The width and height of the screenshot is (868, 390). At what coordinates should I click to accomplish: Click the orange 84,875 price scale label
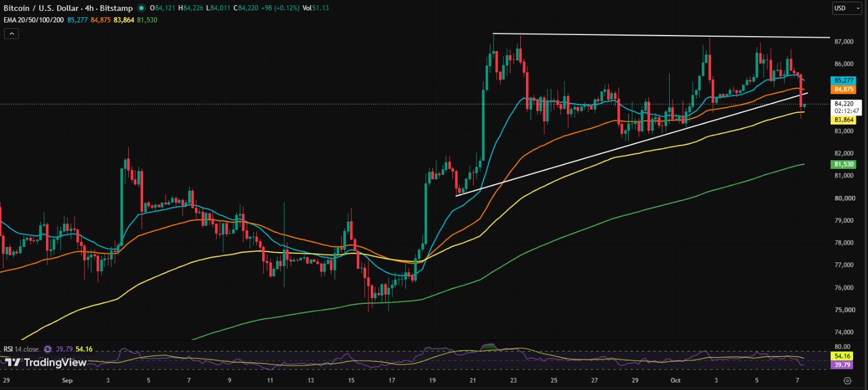844,90
